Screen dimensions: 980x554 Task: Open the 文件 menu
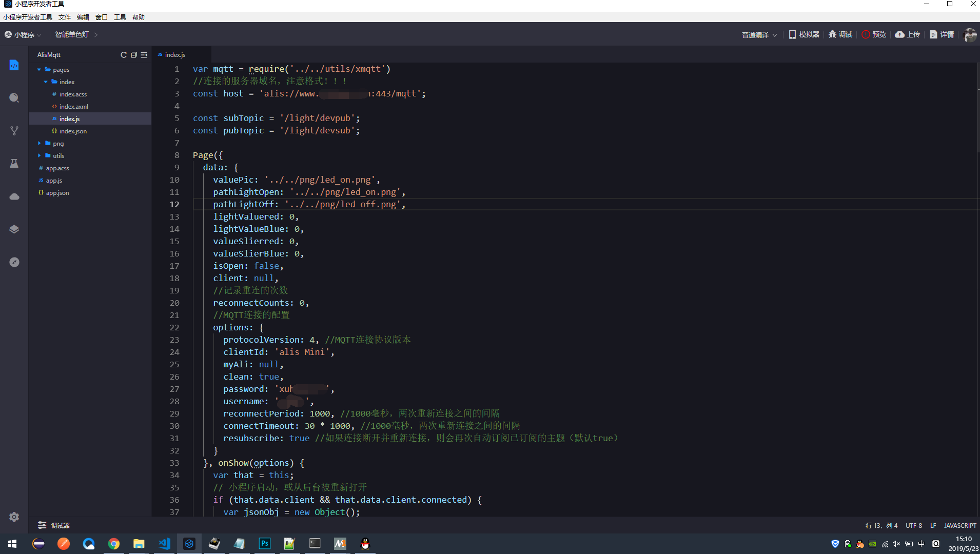65,17
